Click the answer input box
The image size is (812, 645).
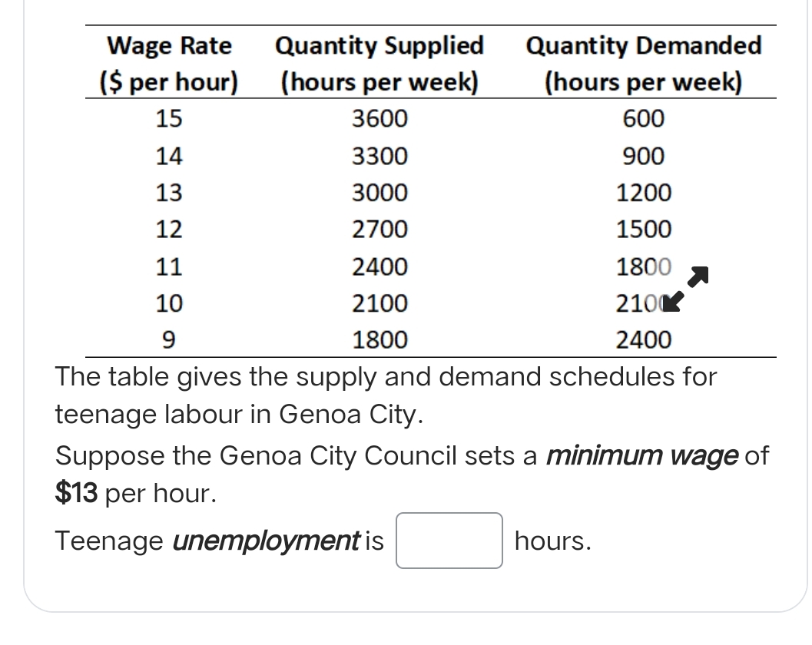449,541
